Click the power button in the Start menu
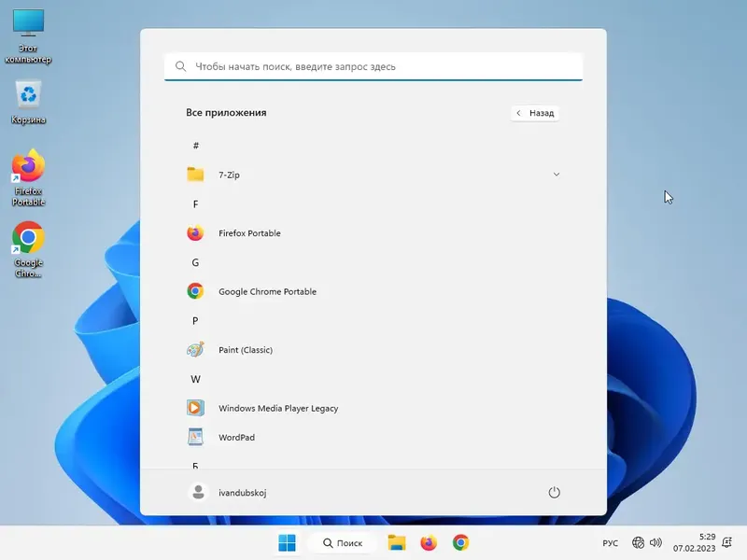The image size is (747, 560). click(x=555, y=492)
